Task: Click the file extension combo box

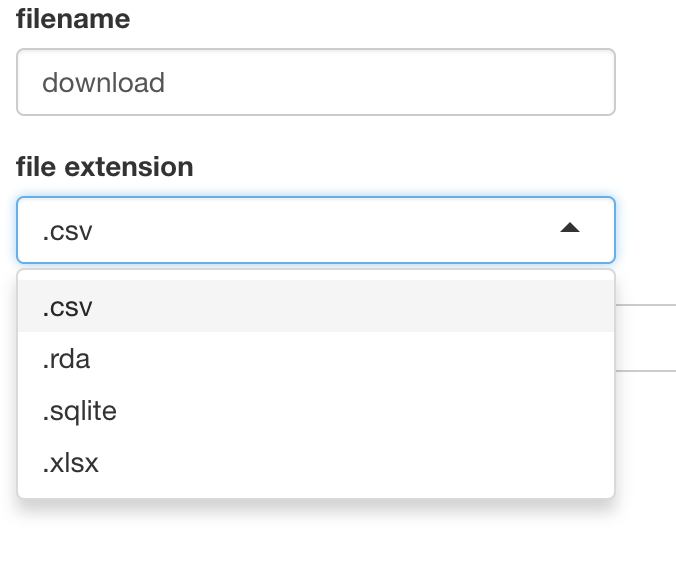Action: coord(316,230)
